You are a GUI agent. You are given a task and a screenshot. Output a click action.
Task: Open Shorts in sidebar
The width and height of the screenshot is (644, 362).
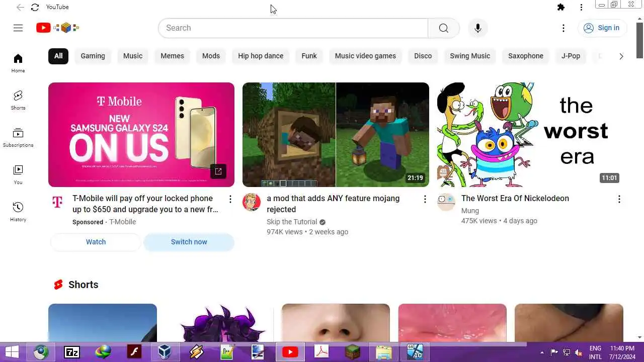pos(18,101)
